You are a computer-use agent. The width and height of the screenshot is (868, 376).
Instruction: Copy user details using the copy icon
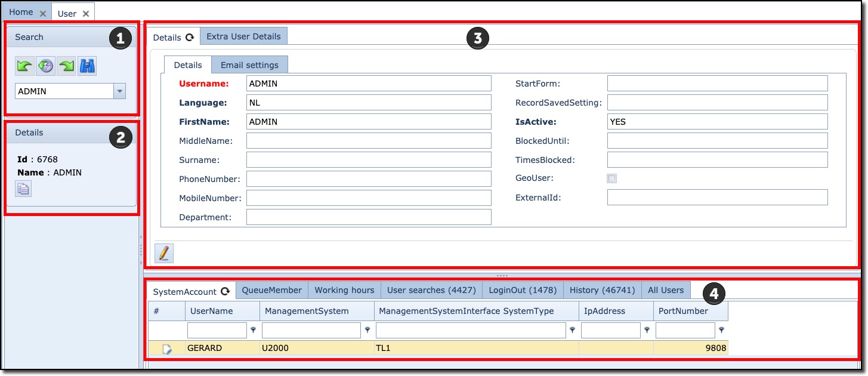pyautogui.click(x=23, y=189)
